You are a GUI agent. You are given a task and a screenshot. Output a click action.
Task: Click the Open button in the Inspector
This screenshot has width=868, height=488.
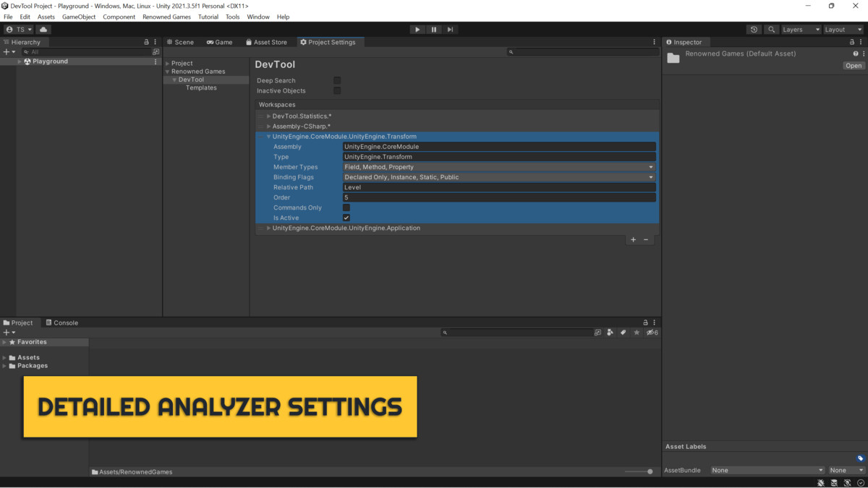tap(853, 65)
